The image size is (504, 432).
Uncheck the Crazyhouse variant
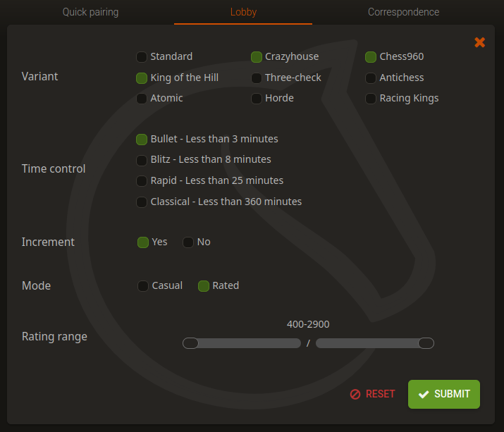pos(256,57)
